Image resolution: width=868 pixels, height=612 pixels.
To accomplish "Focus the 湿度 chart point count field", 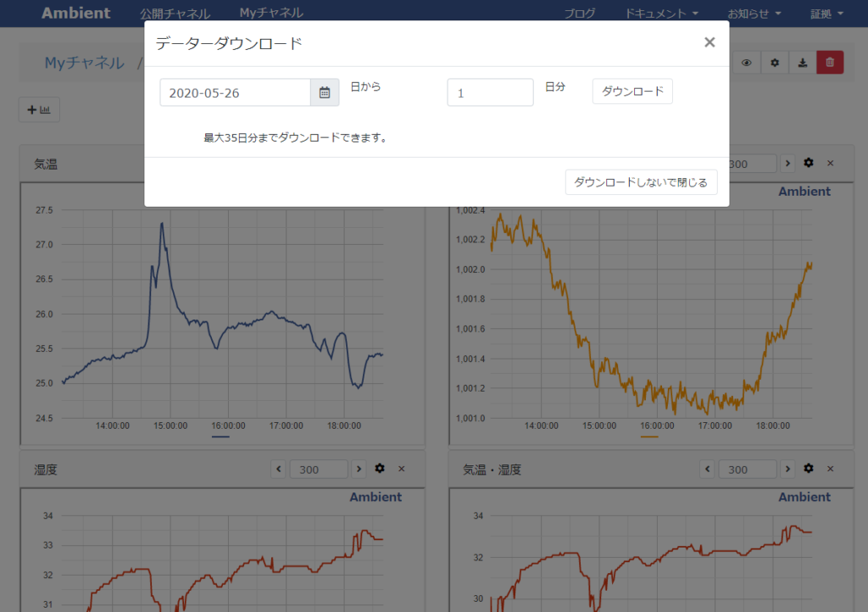I will (319, 470).
